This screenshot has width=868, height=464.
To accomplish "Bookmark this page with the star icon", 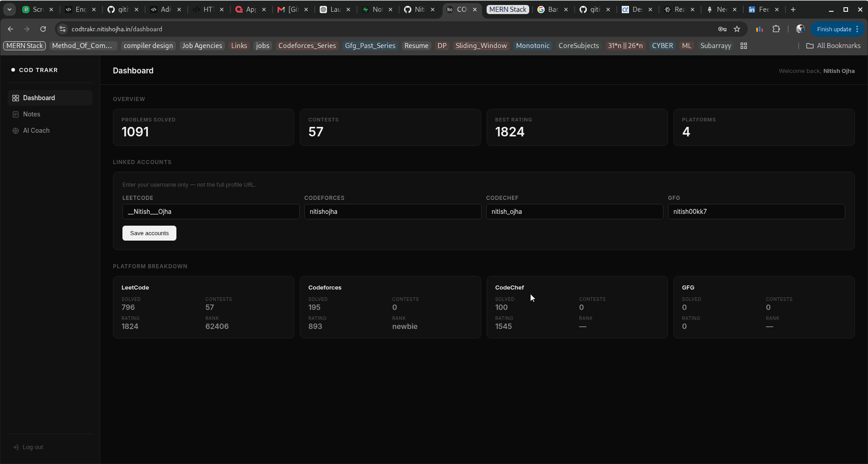I will pyautogui.click(x=737, y=29).
